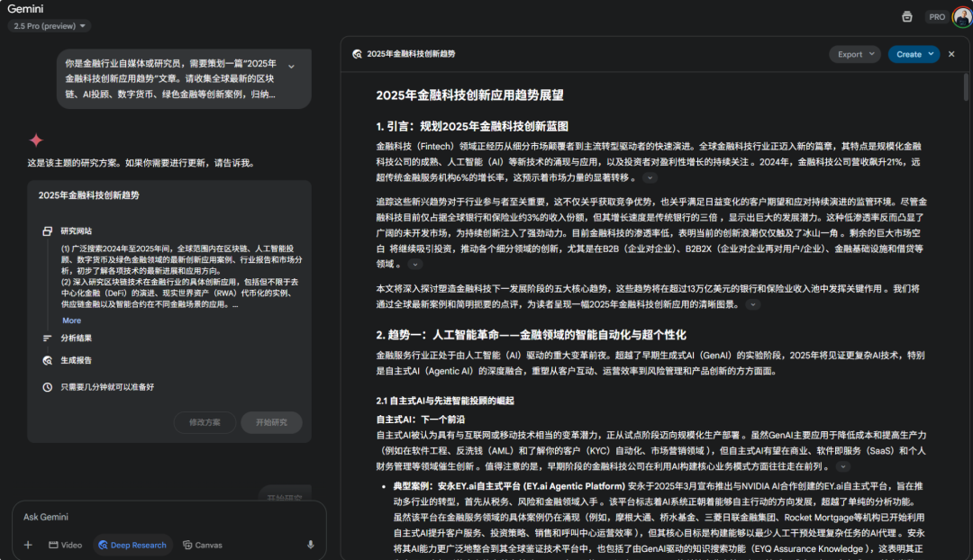Open the Export dropdown

point(854,54)
